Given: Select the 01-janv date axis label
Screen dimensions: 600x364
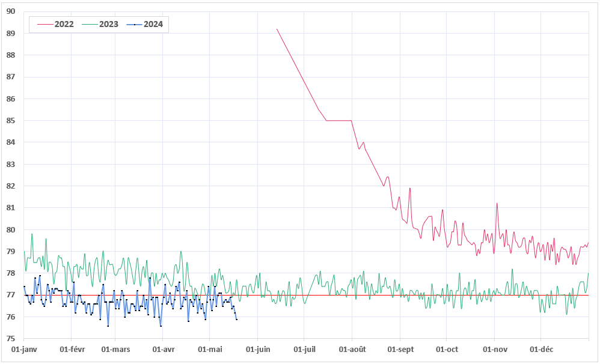Looking at the screenshot, I should tap(23, 349).
